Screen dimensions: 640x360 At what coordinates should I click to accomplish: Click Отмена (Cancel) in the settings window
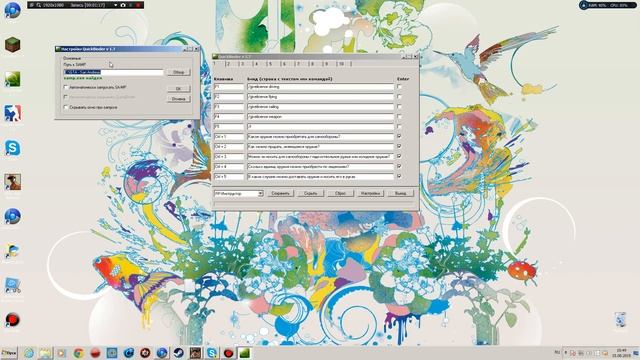coord(178,99)
